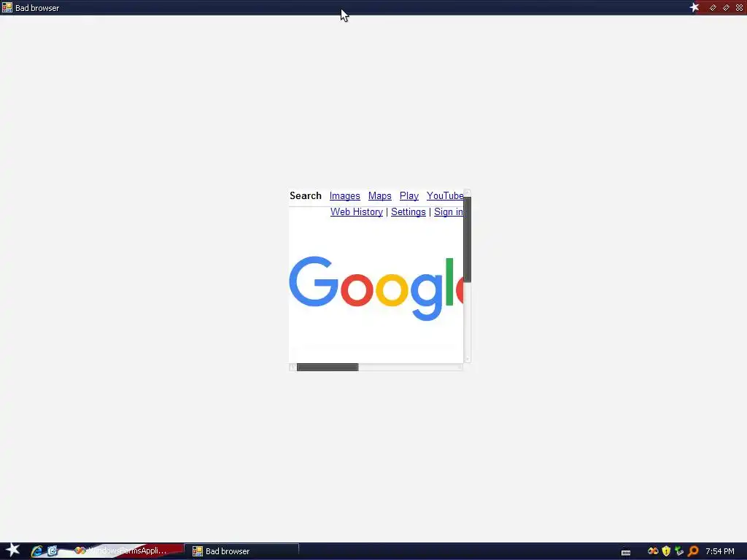The height and width of the screenshot is (560, 747).
Task: Click the star Start button on taskbar
Action: pos(12,551)
